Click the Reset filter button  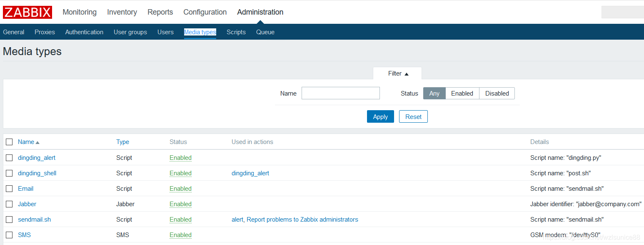coord(413,117)
